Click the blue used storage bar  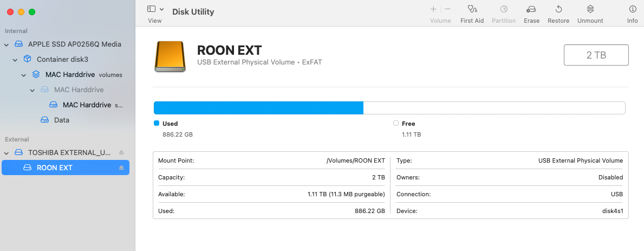pos(259,108)
